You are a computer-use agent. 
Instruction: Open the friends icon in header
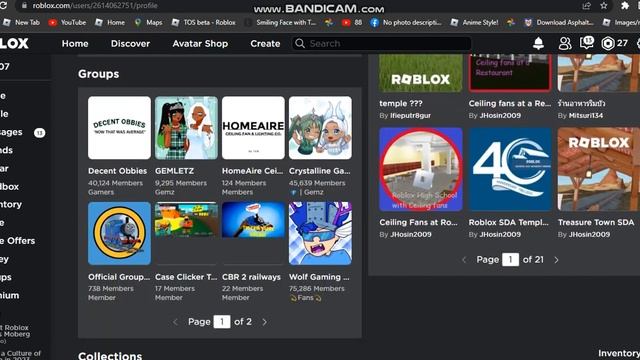tap(564, 43)
